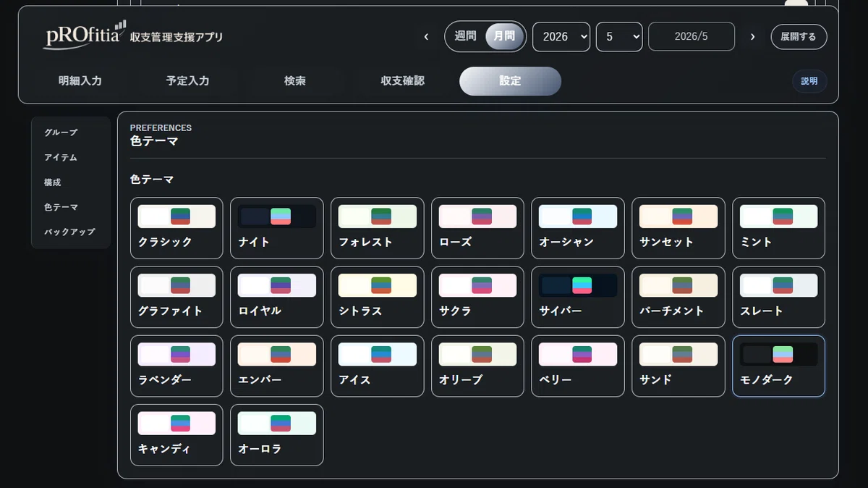Choose the オーシャン color theme
The image size is (868, 488).
[x=578, y=228]
